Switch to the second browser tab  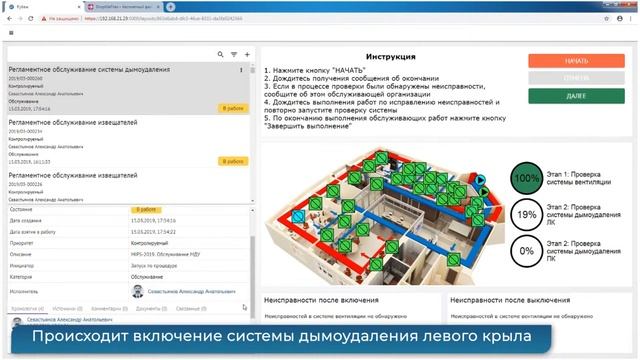click(x=124, y=7)
